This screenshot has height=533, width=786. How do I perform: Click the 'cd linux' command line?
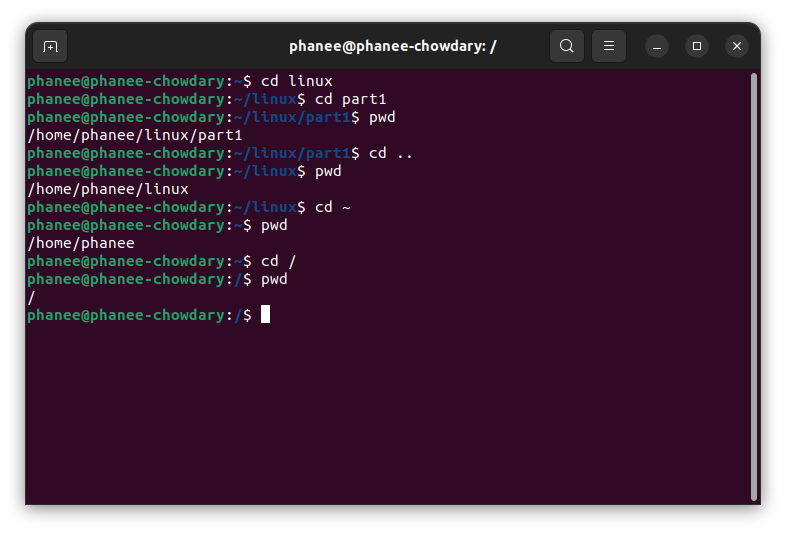180,81
